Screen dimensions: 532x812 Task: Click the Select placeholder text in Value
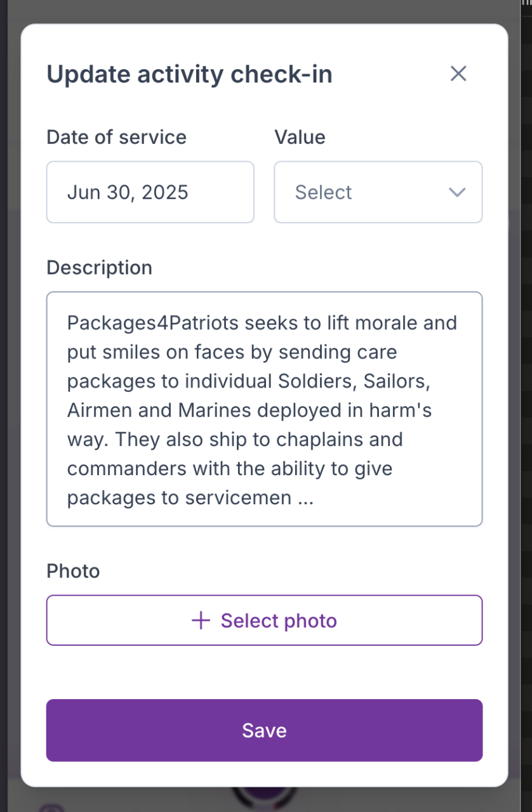323,192
